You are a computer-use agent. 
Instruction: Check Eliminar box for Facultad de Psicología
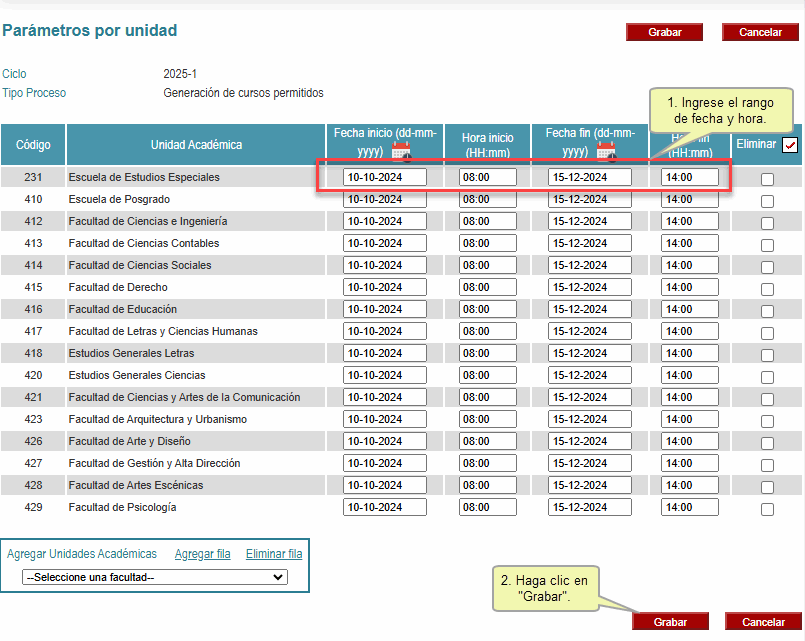tap(767, 510)
